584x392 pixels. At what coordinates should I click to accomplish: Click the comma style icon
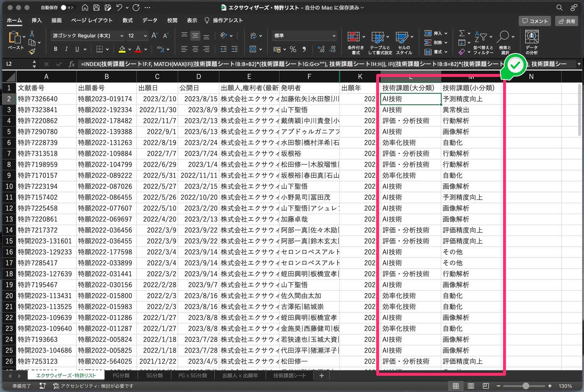click(304, 49)
